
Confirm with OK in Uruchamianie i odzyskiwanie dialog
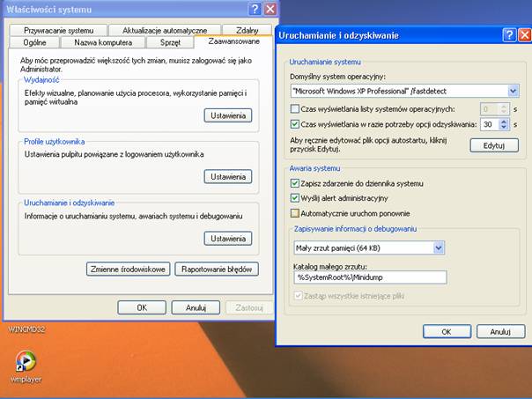[x=447, y=331]
